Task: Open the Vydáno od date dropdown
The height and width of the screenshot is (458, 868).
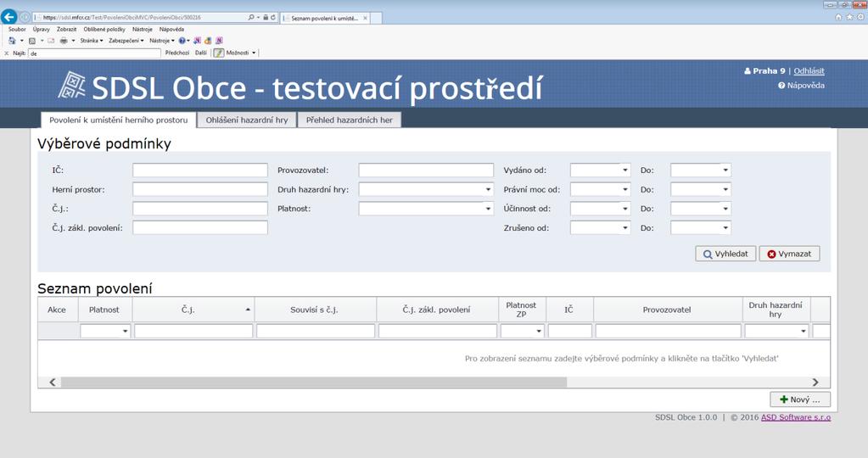Action: 625,170
